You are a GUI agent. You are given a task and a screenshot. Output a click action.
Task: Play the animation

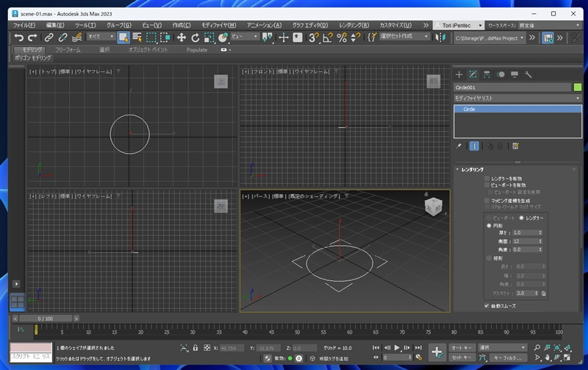point(397,348)
